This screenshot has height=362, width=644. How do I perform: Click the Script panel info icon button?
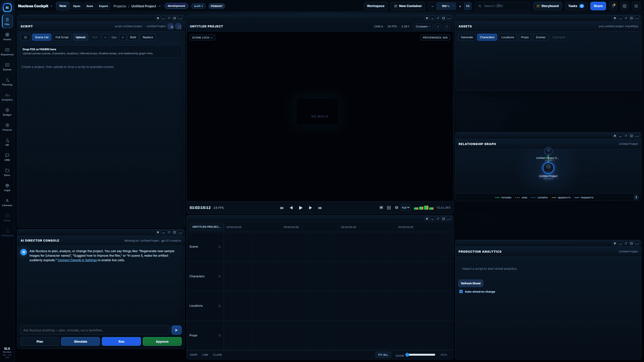(25, 37)
